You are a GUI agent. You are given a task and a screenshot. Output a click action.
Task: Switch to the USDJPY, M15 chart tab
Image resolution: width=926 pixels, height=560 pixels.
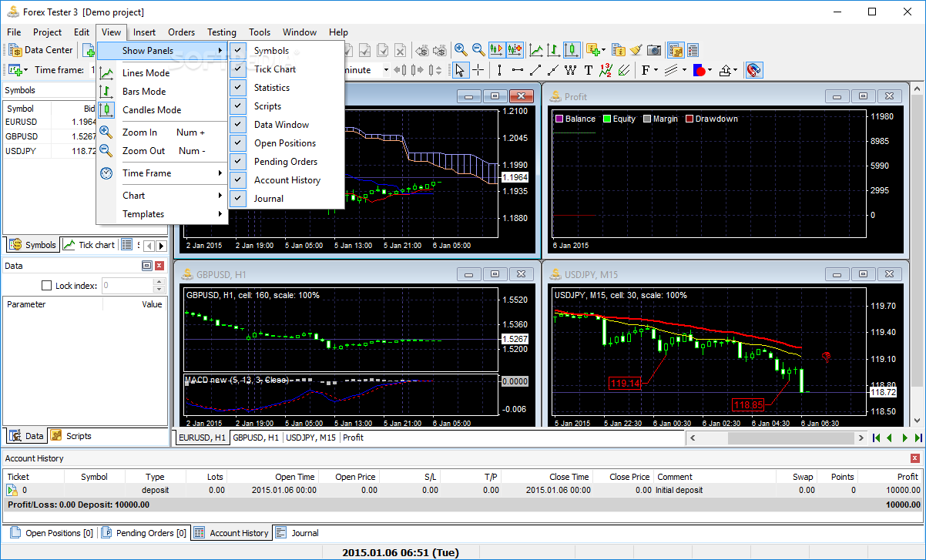pyautogui.click(x=311, y=438)
